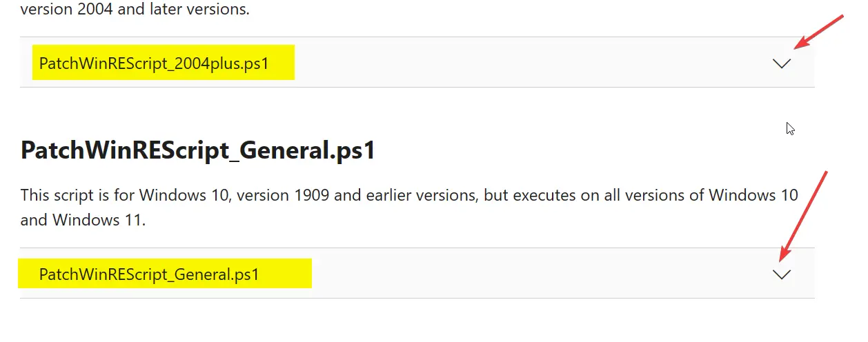Click the red arrow pointing at General chevron

click(x=803, y=216)
